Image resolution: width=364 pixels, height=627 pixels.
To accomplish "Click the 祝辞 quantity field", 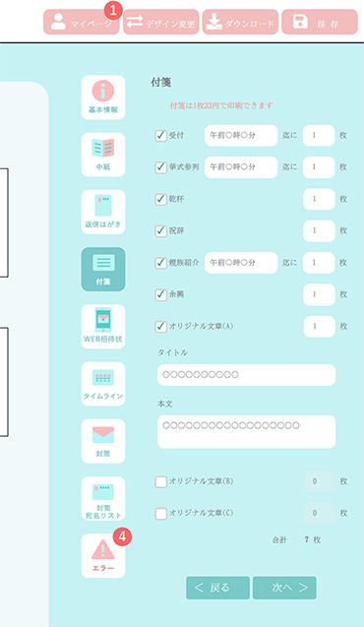I will tap(319, 230).
